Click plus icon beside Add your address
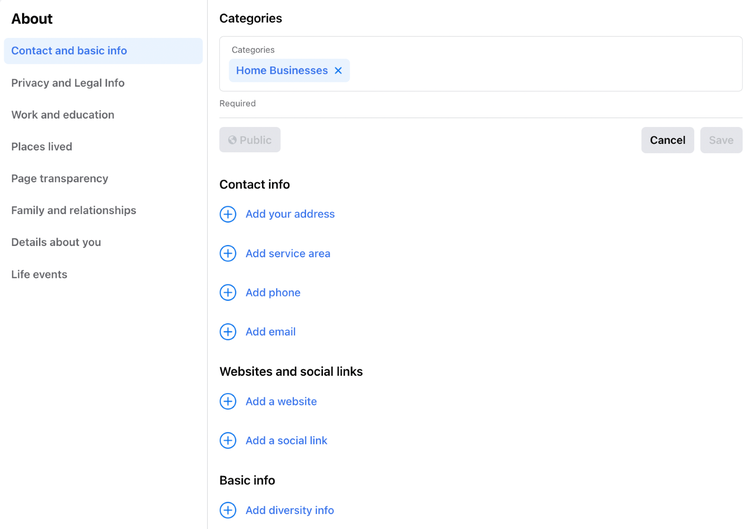 228,214
